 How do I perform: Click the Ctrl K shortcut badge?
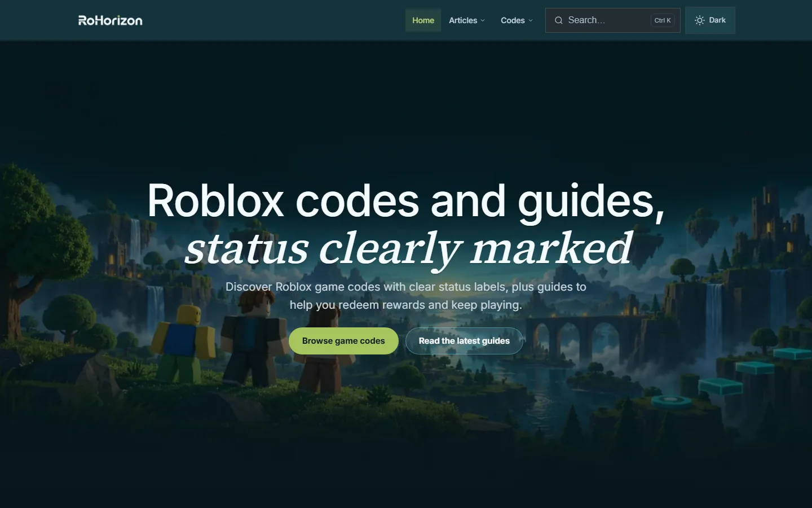663,20
